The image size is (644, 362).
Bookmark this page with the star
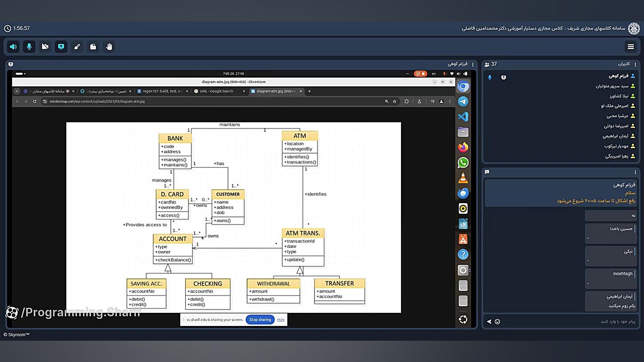point(394,102)
